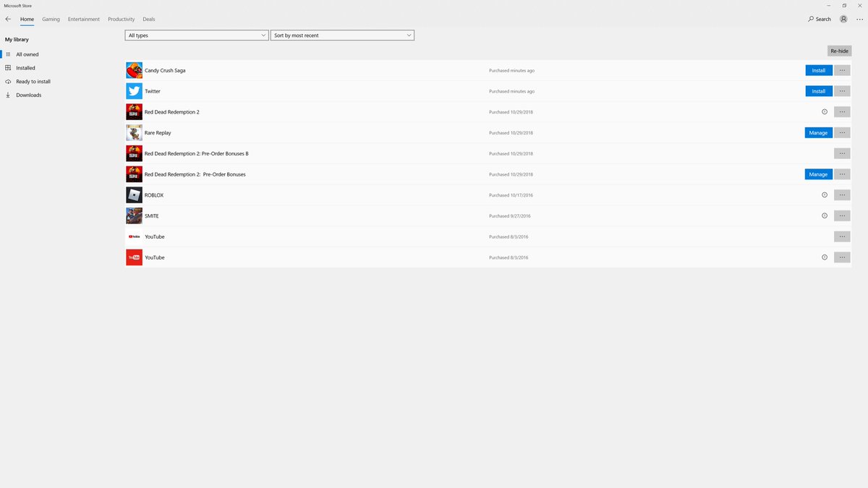Click the ROBLOX title text
868x488 pixels.
click(154, 195)
